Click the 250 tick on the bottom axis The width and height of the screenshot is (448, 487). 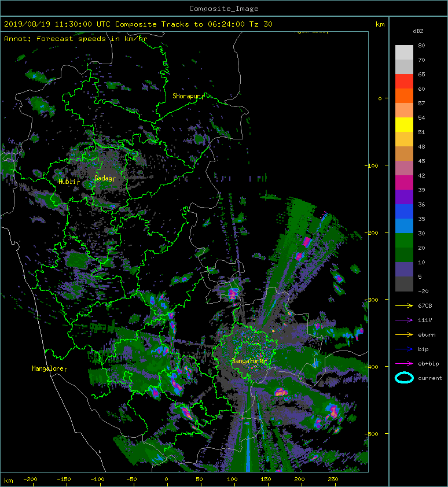click(333, 479)
